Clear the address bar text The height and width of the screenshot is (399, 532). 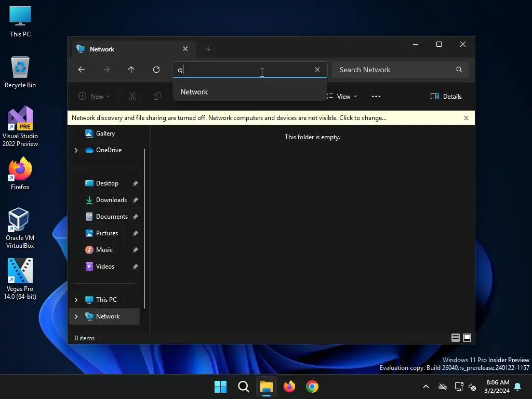click(x=317, y=70)
